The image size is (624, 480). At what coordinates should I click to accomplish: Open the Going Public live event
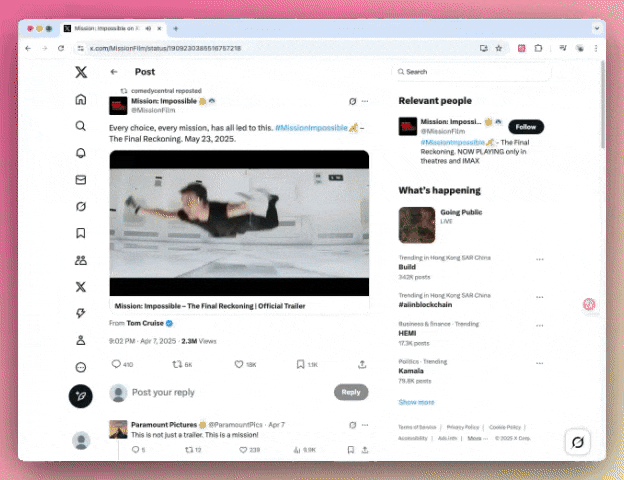[x=472, y=225]
